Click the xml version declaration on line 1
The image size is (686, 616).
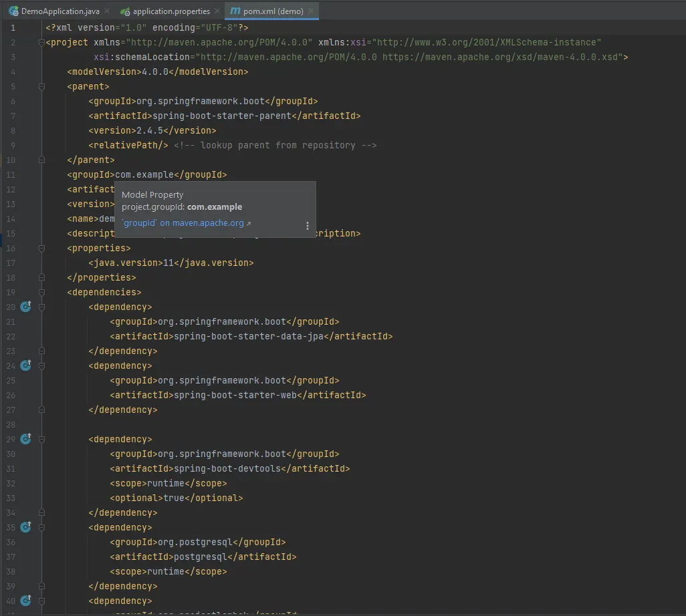(x=147, y=27)
